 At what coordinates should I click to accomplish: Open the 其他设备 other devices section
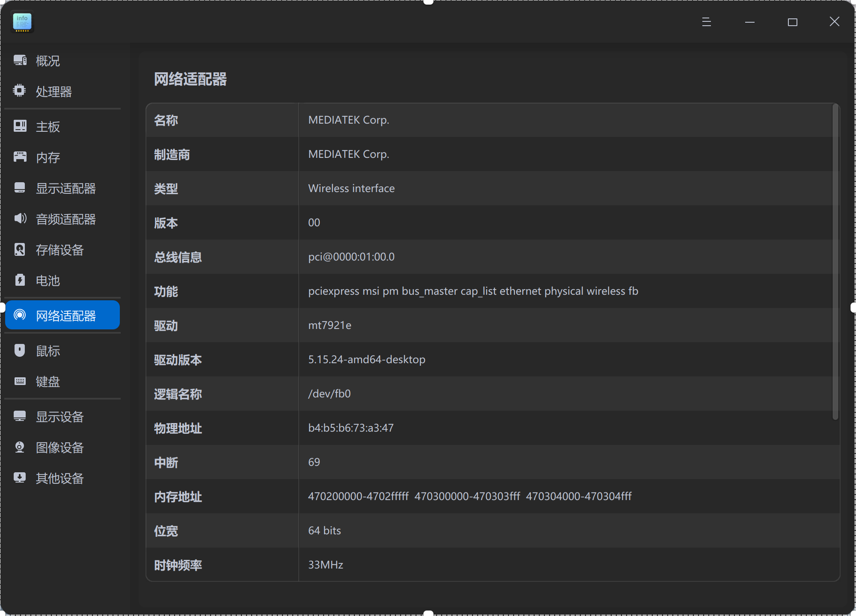[20, 478]
